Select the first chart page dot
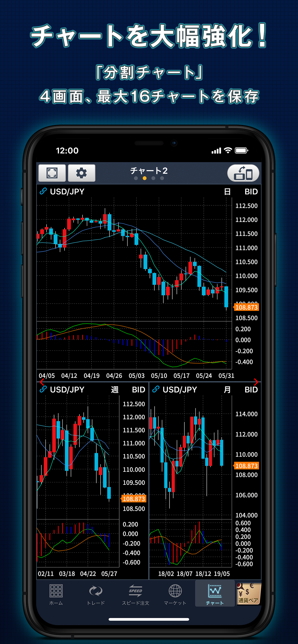 [136, 178]
